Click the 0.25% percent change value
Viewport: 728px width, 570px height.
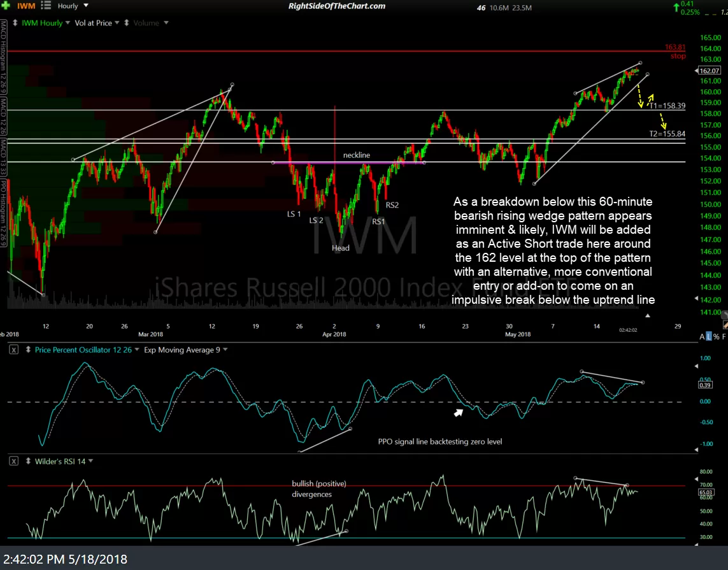click(690, 12)
